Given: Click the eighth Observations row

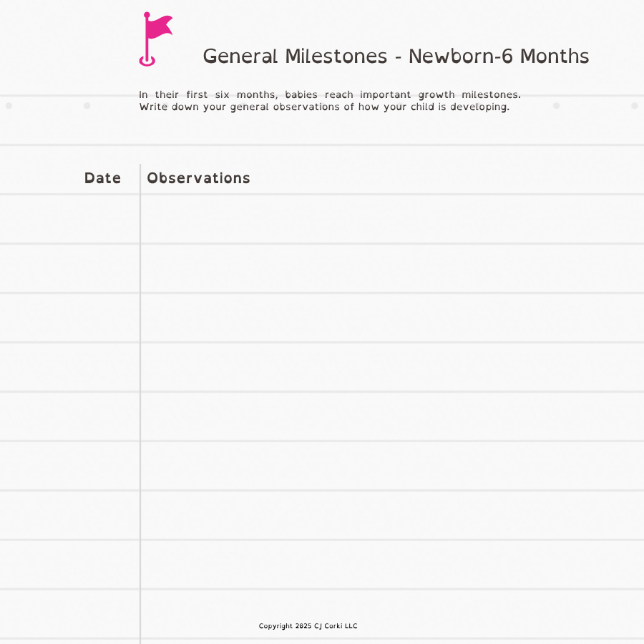Looking at the screenshot, I should click(392, 565).
